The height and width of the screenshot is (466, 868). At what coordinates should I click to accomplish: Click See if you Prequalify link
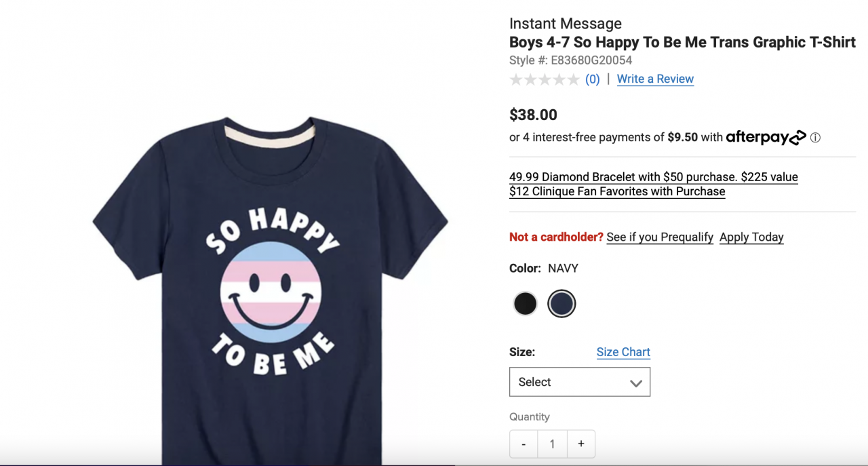[x=660, y=237]
